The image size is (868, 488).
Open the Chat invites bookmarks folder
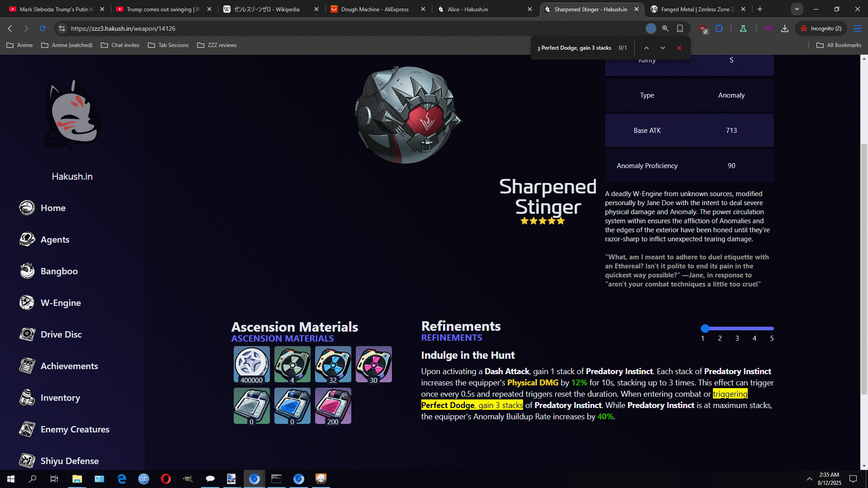(x=120, y=45)
